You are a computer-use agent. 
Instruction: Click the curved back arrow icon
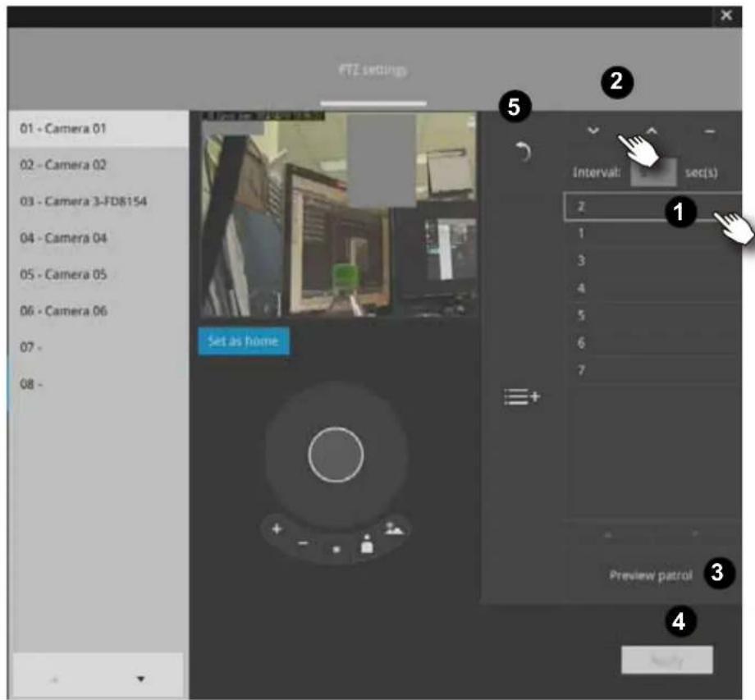click(523, 152)
